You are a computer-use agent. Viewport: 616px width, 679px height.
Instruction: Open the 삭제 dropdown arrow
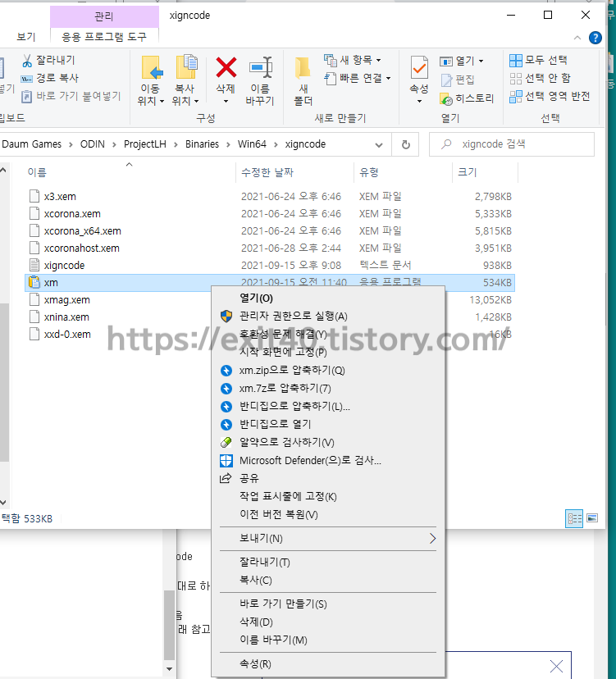click(226, 102)
